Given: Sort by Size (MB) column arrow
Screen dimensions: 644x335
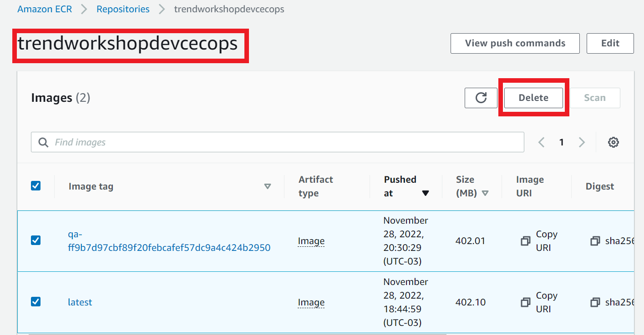Looking at the screenshot, I should (485, 193).
